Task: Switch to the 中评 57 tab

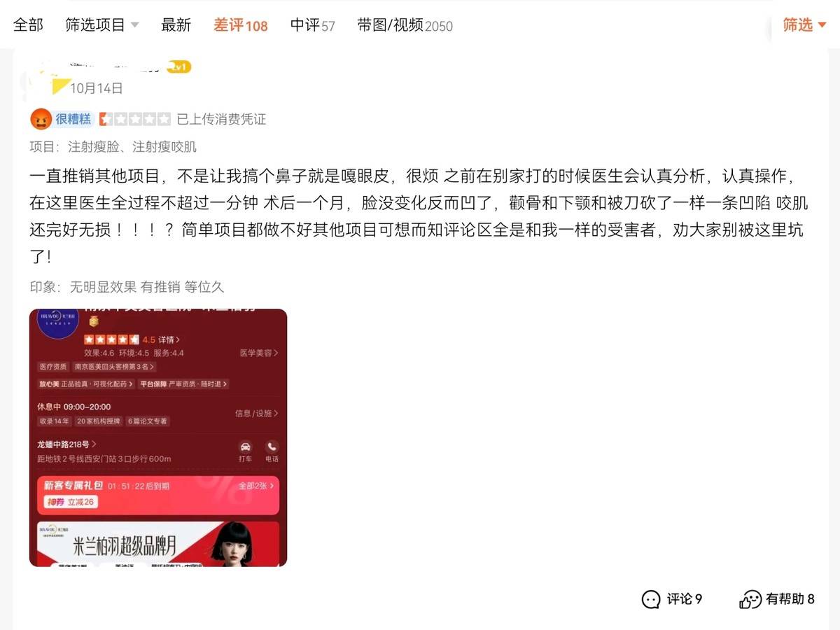Action: (312, 25)
